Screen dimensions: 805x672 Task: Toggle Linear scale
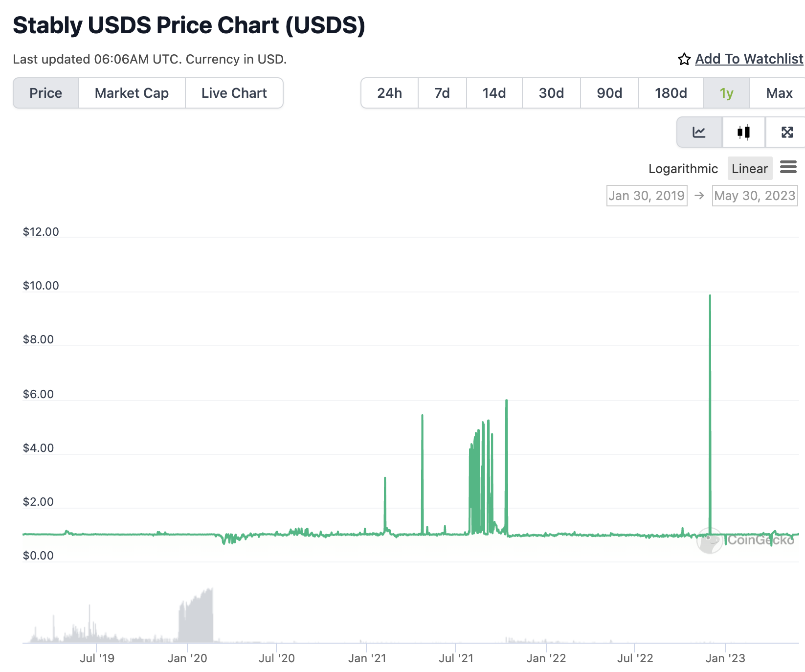[x=749, y=169]
